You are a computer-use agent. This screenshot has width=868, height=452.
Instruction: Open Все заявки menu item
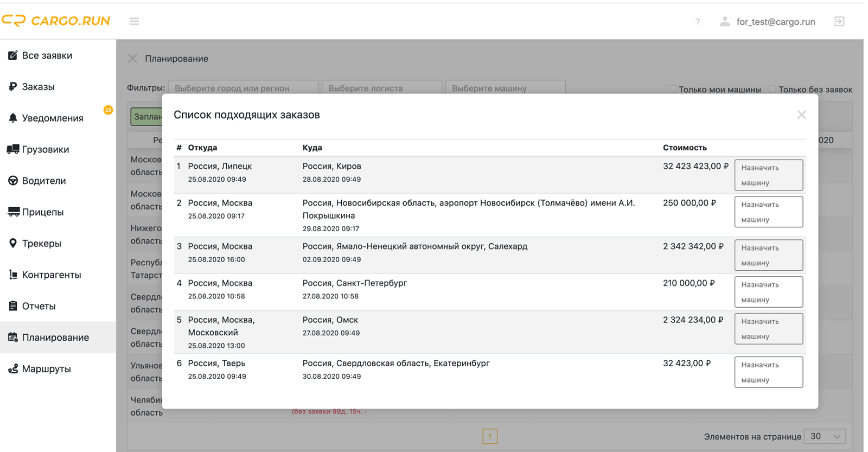pos(47,55)
